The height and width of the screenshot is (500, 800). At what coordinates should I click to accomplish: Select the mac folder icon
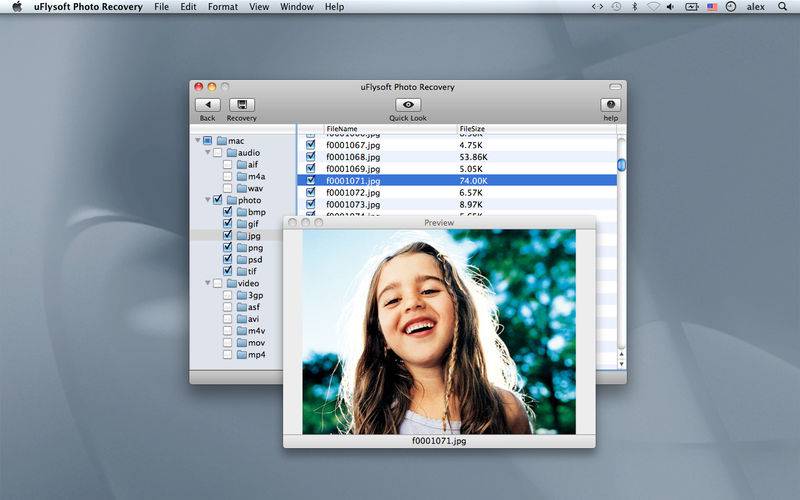pos(221,140)
